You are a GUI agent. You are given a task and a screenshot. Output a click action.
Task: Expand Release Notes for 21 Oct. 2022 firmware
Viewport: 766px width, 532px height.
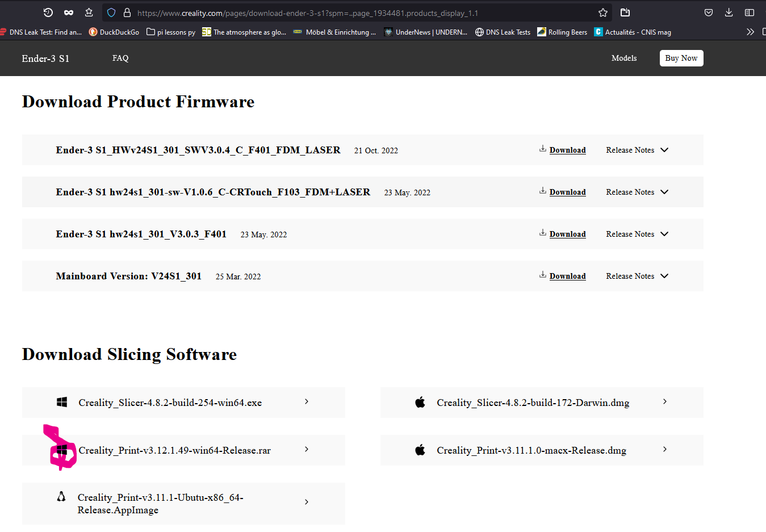(x=637, y=150)
